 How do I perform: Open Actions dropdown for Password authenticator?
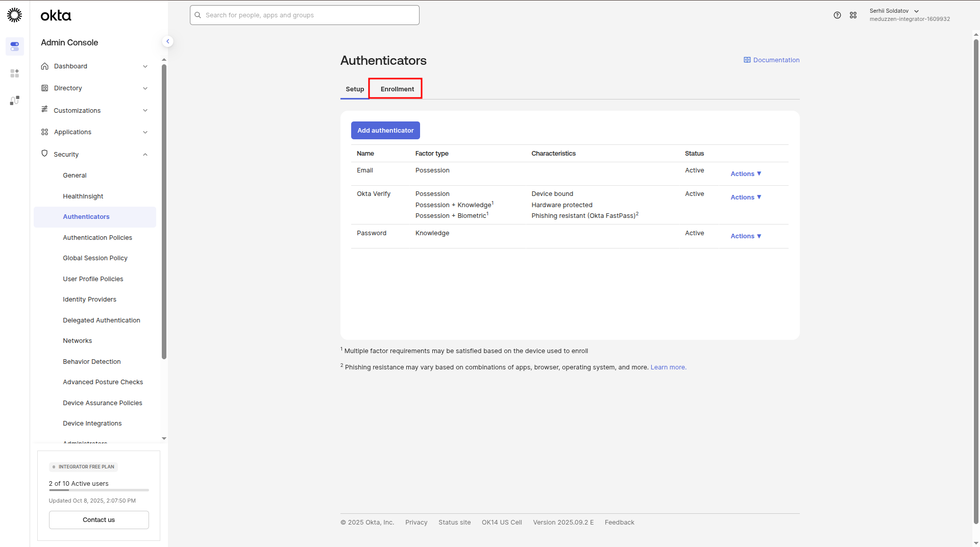pyautogui.click(x=746, y=236)
